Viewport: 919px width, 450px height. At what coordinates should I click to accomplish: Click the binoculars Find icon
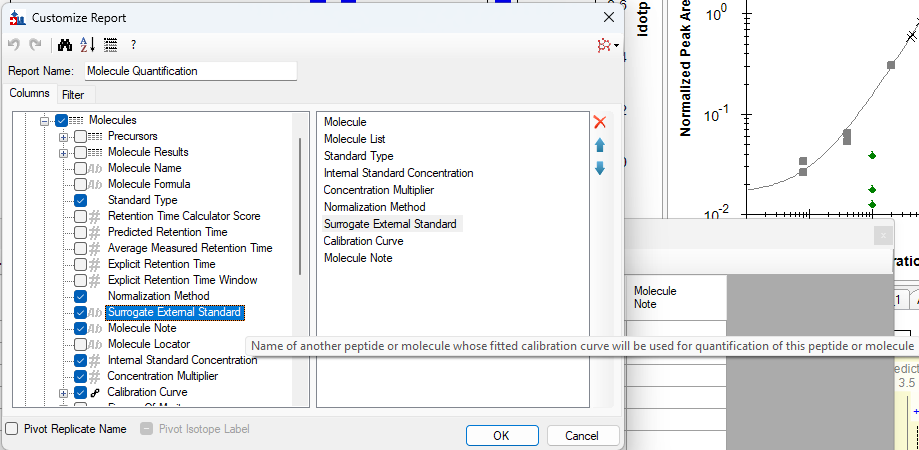pos(65,45)
